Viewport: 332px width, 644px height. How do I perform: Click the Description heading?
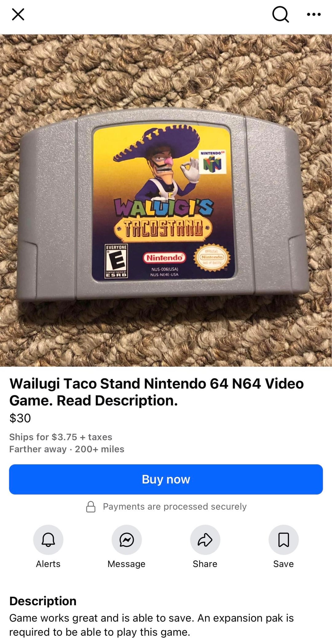pos(43,601)
